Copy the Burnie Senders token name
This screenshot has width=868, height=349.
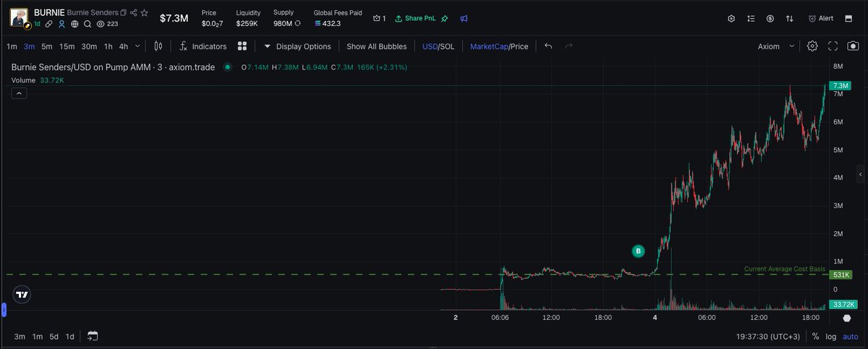coord(123,13)
